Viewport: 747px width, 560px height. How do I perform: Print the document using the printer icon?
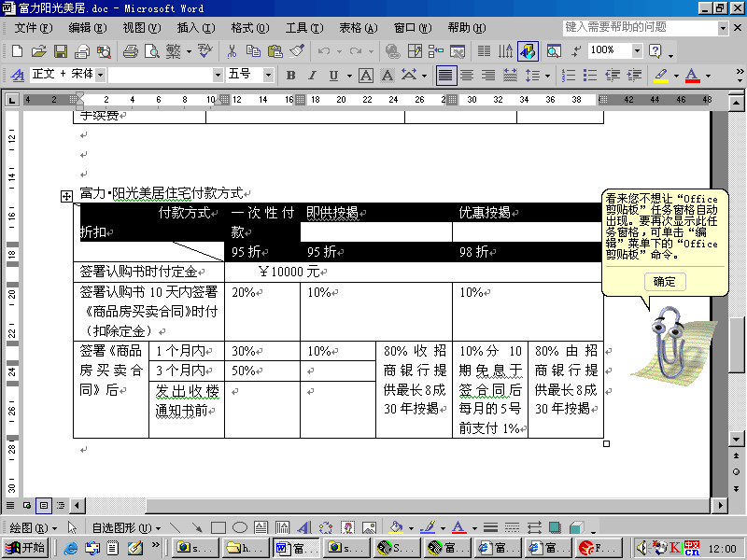pyautogui.click(x=130, y=51)
